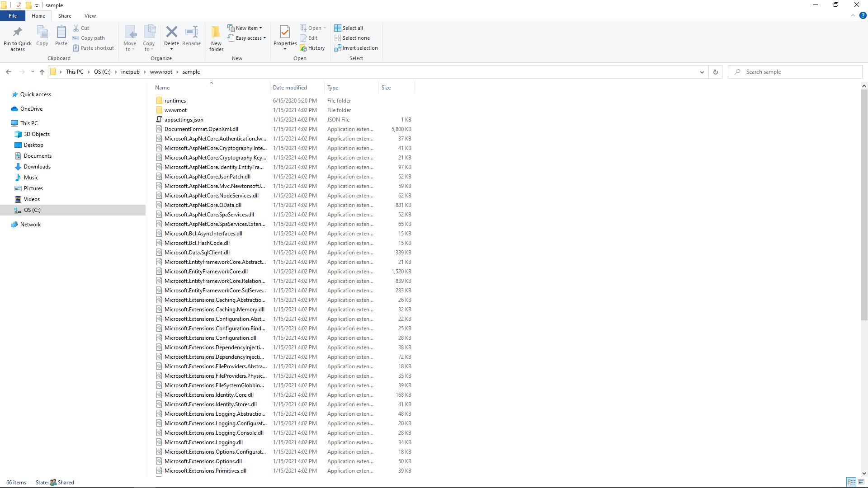Click Invert selection
Image resolution: width=868 pixels, height=488 pixels.
coord(356,48)
